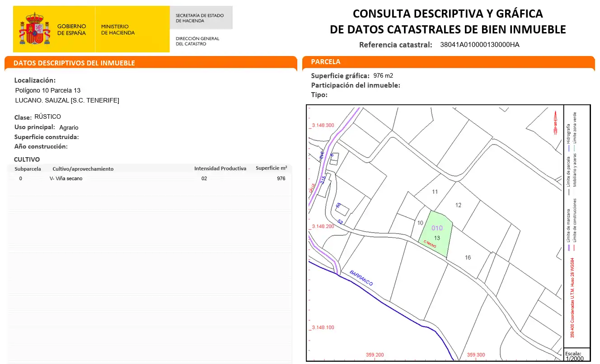Click the 'Escala: 1/2000' box
This screenshot has width=600, height=364.
pyautogui.click(x=577, y=355)
